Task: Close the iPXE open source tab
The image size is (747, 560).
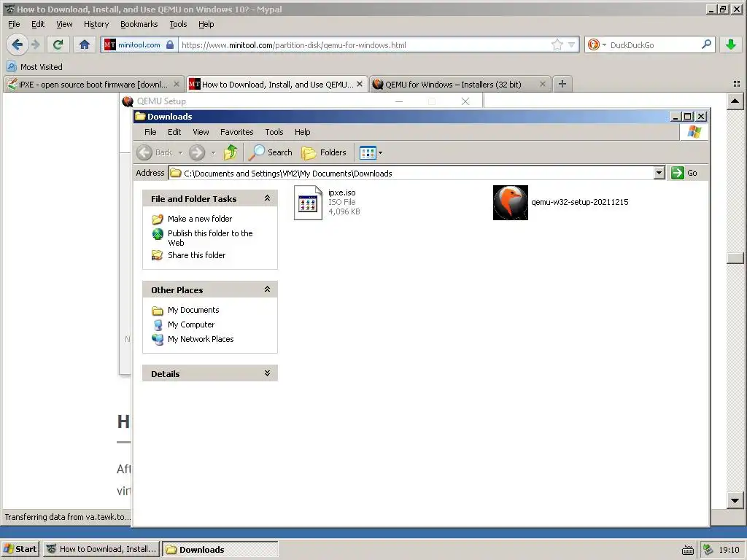Action: (x=177, y=84)
